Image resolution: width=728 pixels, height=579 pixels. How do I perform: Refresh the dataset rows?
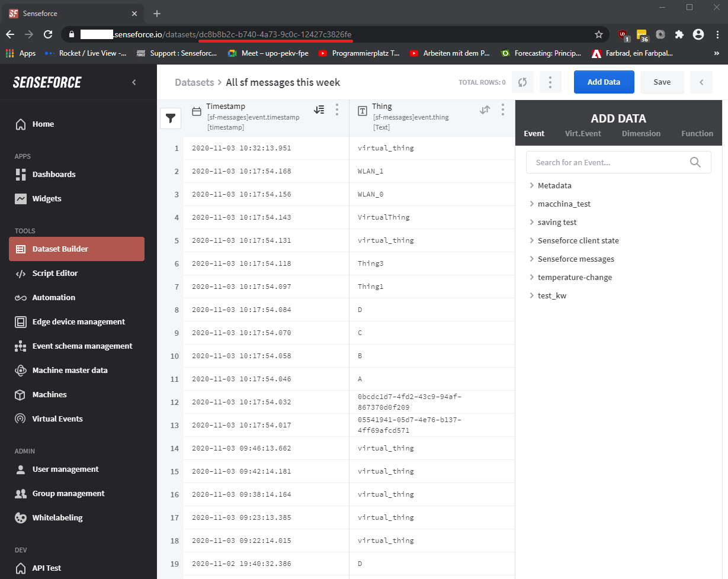coord(522,82)
